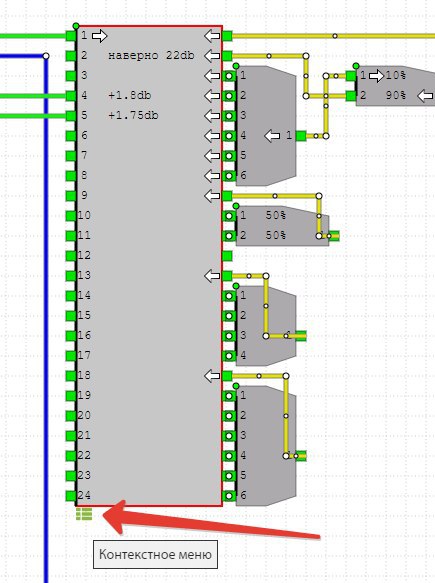Click port 6 of the lower six-port splitter
Screen dimensions: 435x583
(x=229, y=496)
